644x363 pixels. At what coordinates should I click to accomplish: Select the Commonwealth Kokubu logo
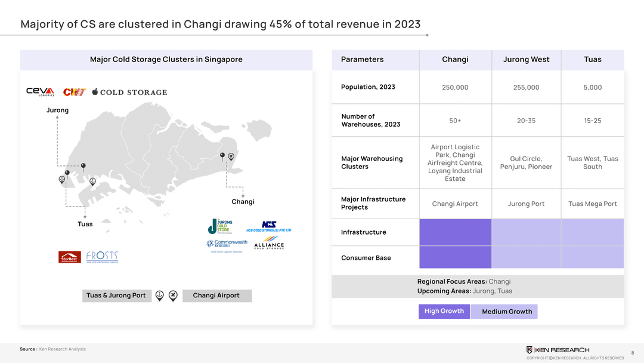(x=227, y=244)
